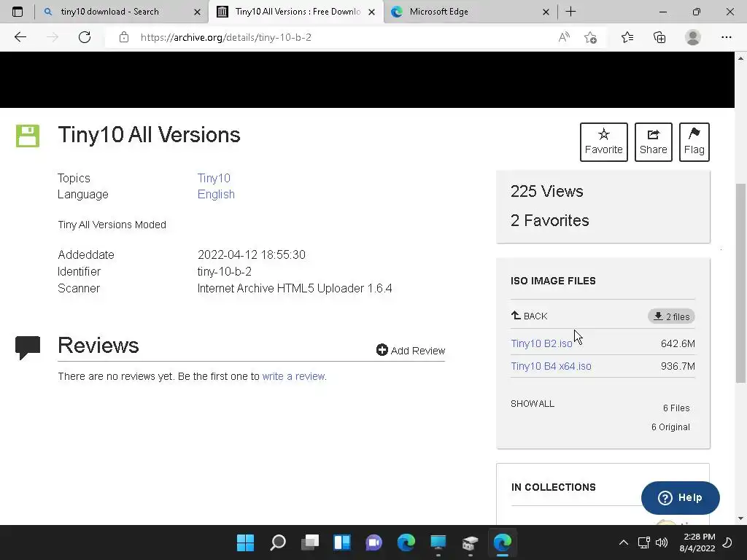Open notifications moon icon in tray
This screenshot has width=747, height=560.
(x=727, y=542)
